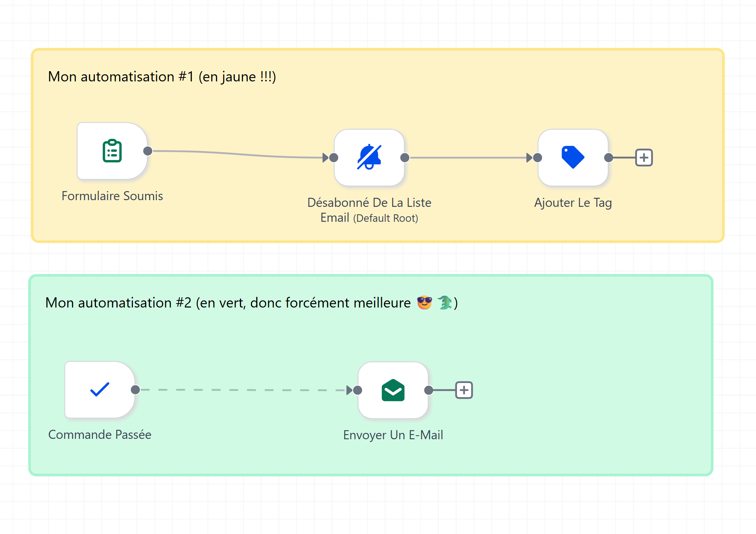Click output connector of Ajouter Le Tag node
This screenshot has height=534, width=756.
pyautogui.click(x=608, y=158)
